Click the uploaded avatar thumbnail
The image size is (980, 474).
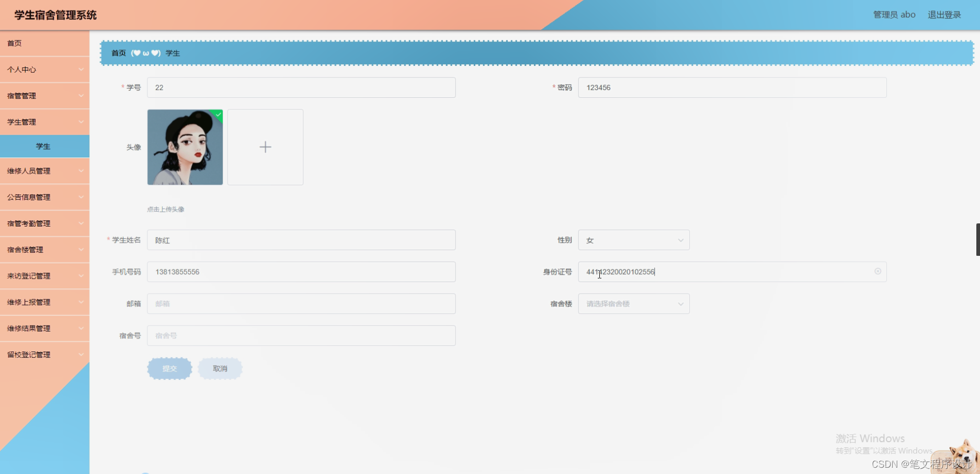[185, 147]
